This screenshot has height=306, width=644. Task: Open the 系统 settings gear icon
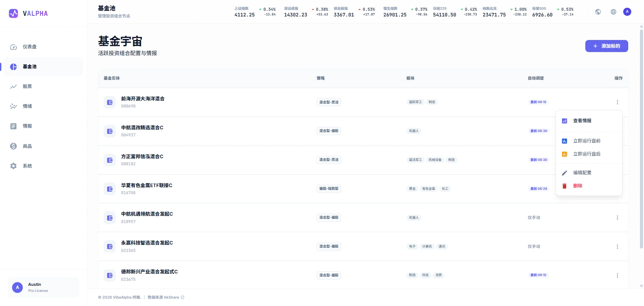(x=13, y=166)
